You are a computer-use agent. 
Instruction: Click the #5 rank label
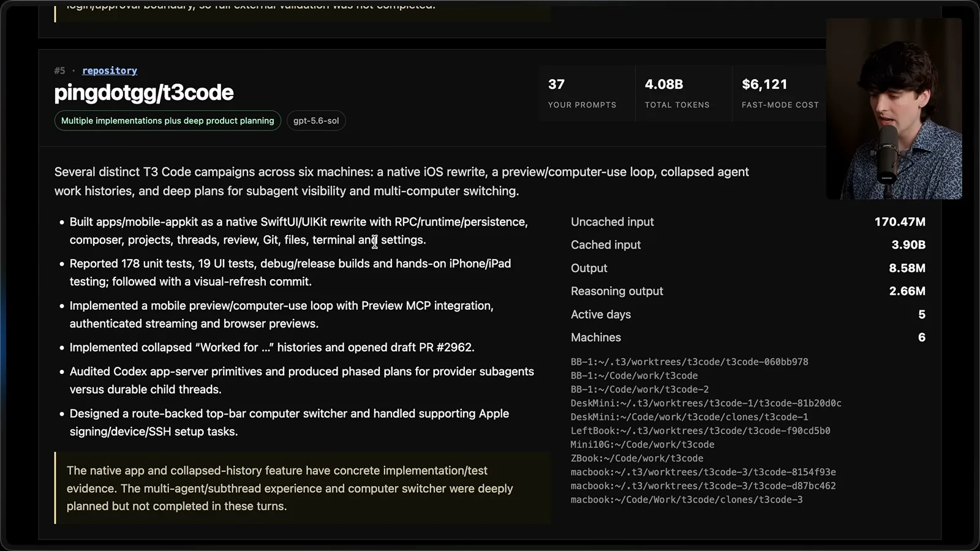pyautogui.click(x=59, y=70)
